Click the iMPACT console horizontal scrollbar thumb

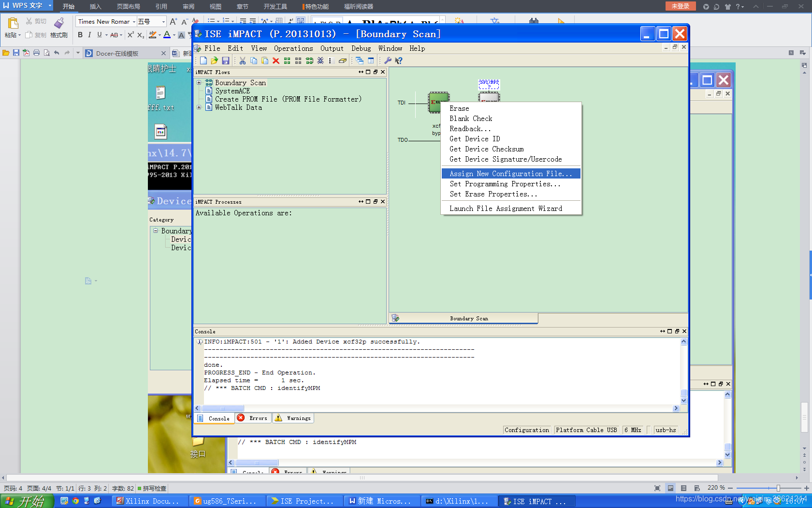[x=223, y=408]
